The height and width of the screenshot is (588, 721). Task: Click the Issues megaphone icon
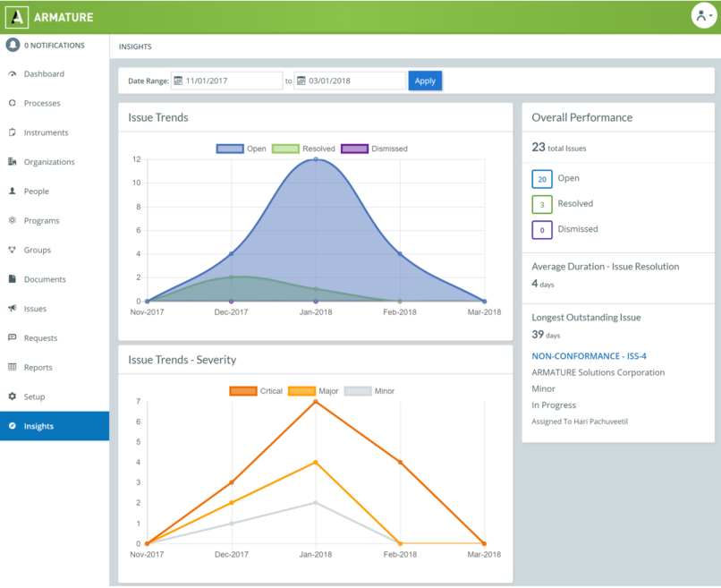13,309
